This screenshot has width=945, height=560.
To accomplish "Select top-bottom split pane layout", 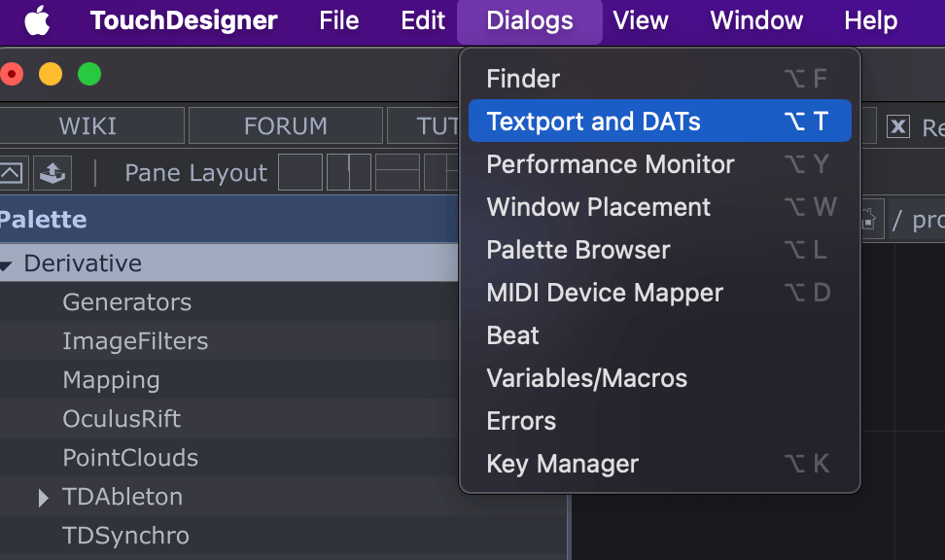I will (398, 172).
